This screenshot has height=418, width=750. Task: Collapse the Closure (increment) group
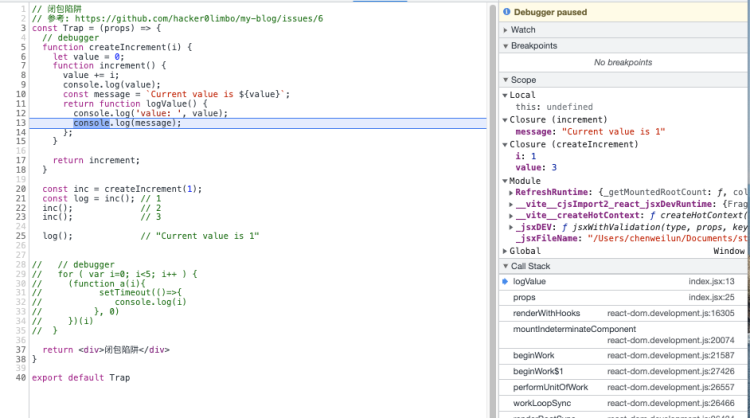point(505,120)
